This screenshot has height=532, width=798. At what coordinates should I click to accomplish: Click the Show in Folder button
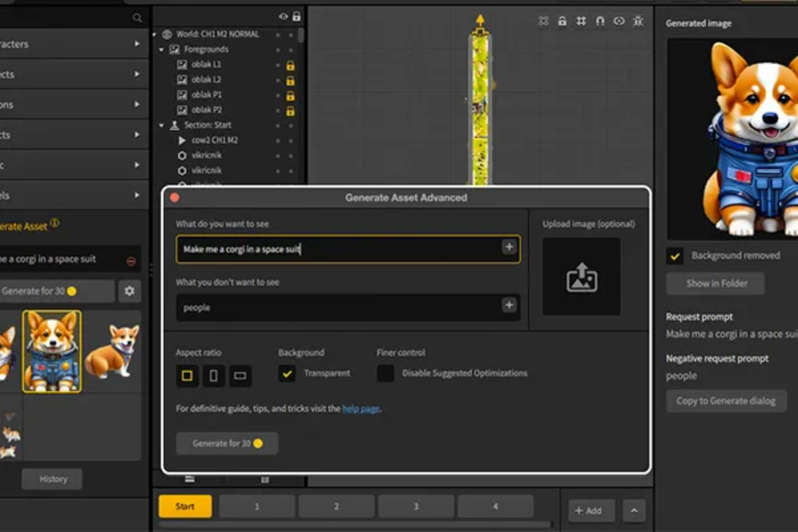point(716,283)
